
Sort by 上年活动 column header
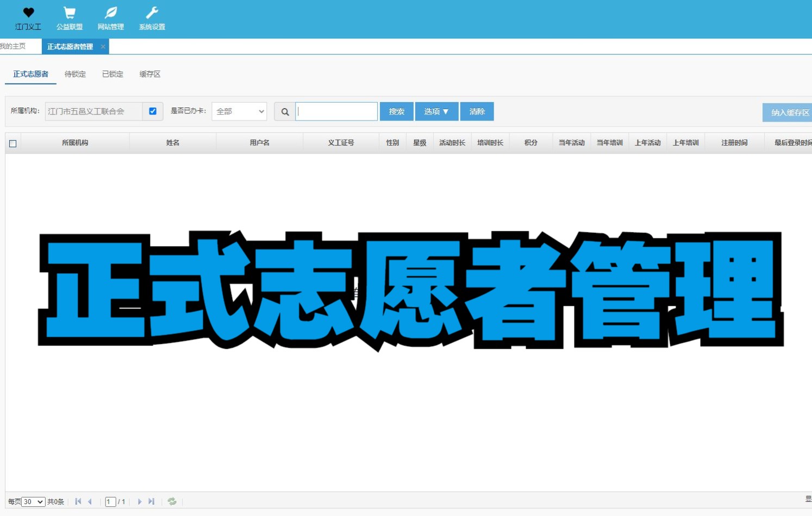point(648,143)
